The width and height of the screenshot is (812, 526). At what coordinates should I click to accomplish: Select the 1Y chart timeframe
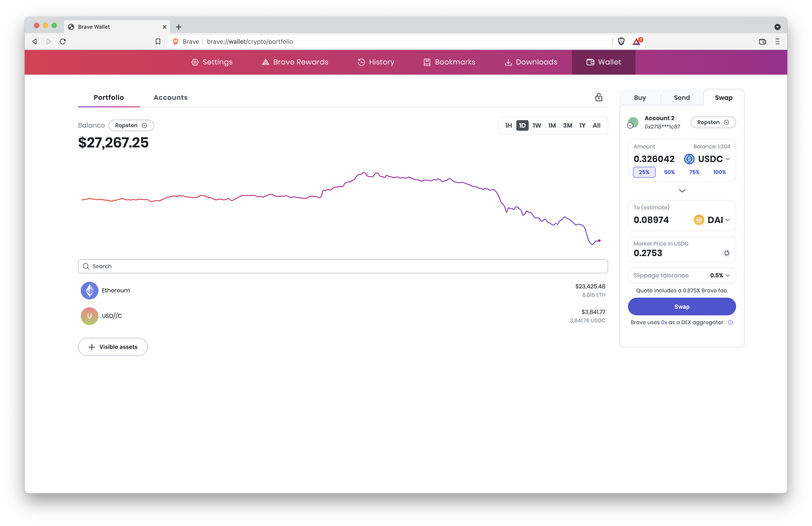tap(582, 125)
